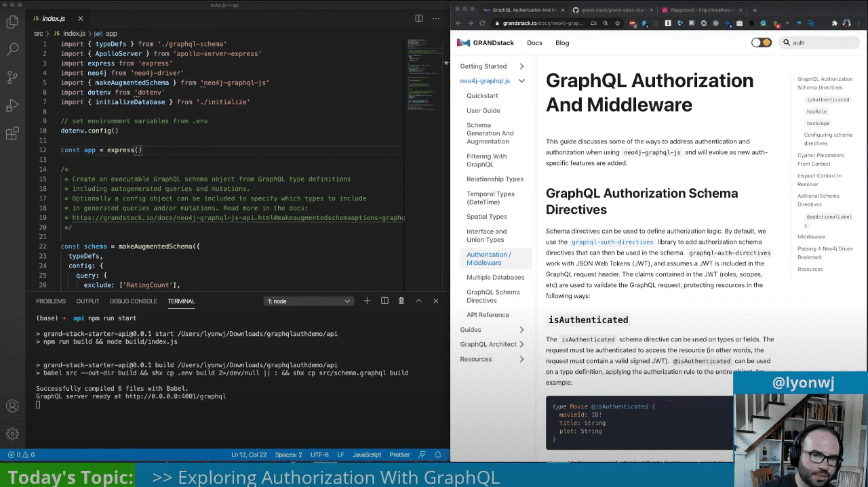Viewport: 868px width, 487px height.
Task: Toggle the notifications bell in status bar
Action: 438,455
